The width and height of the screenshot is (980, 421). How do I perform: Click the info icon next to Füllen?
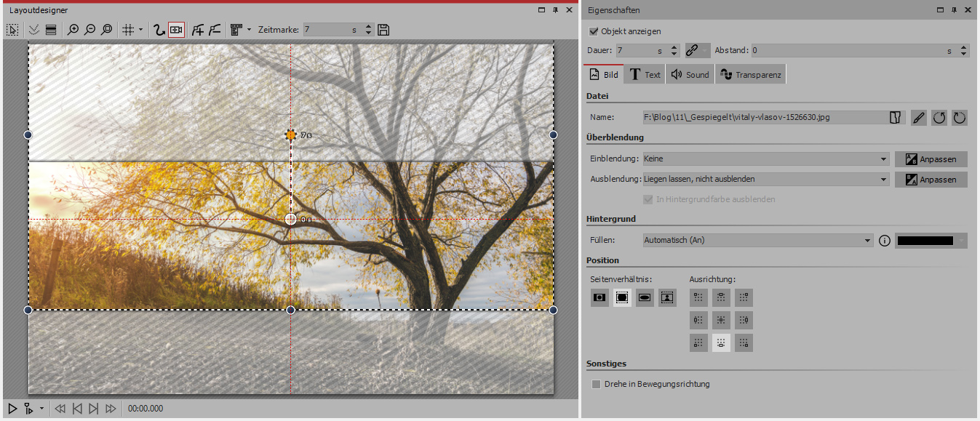pos(885,241)
